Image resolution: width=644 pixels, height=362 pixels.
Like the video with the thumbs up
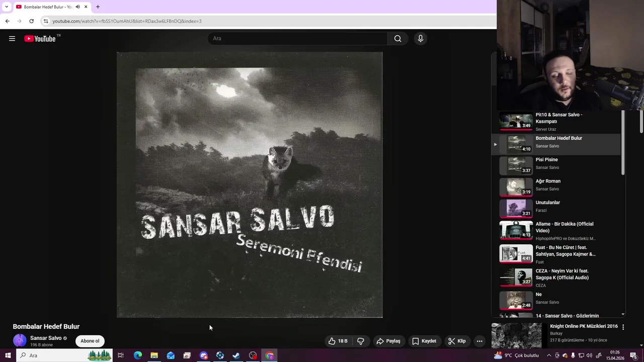pos(338,341)
